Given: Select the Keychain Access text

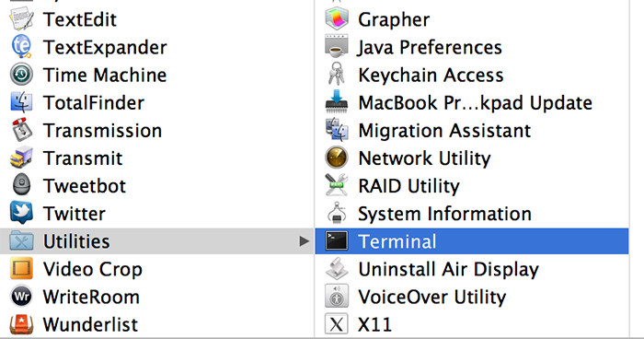Looking at the screenshot, I should pyautogui.click(x=431, y=75).
